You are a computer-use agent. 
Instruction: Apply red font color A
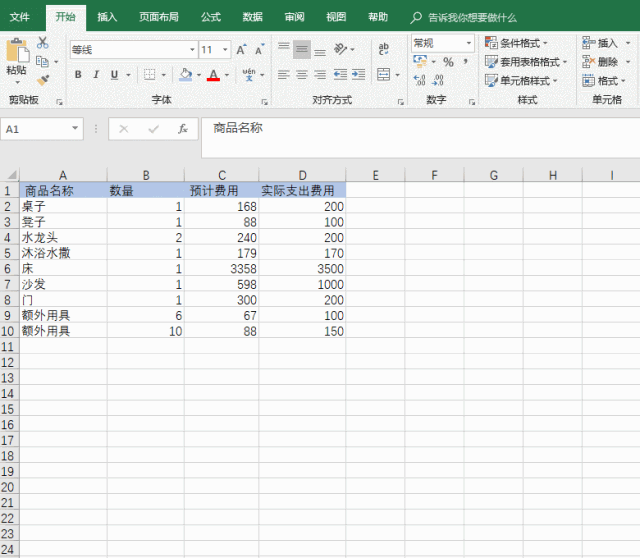(x=213, y=75)
